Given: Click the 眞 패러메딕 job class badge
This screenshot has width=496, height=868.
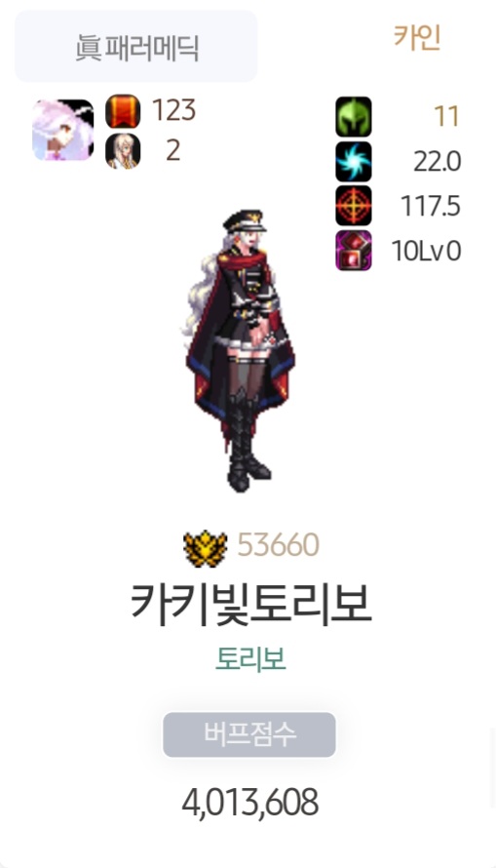Looking at the screenshot, I should [136, 47].
